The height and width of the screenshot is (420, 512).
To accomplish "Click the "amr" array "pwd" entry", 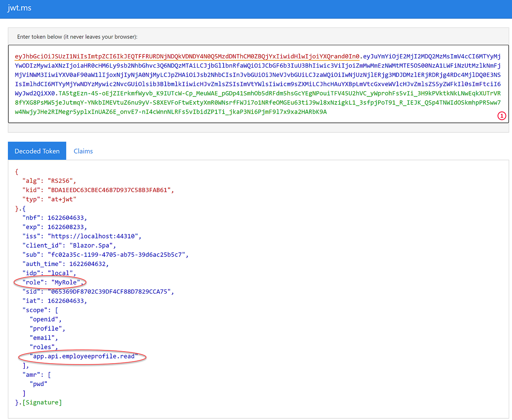I will pyautogui.click(x=38, y=384).
